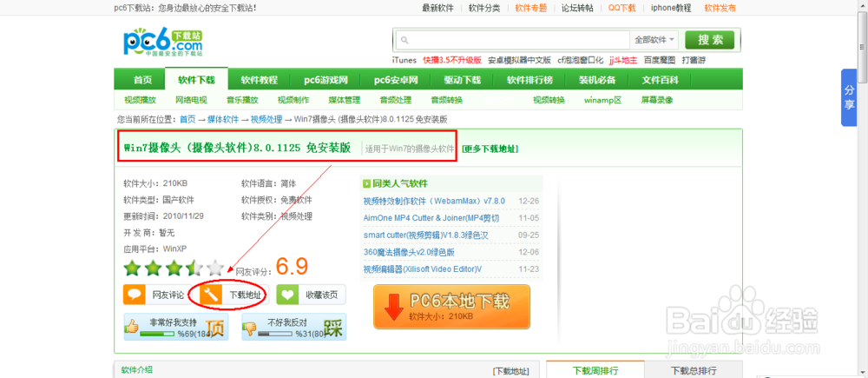Click the PC6本地下载 orange button
This screenshot has width=868, height=378.
[x=451, y=307]
